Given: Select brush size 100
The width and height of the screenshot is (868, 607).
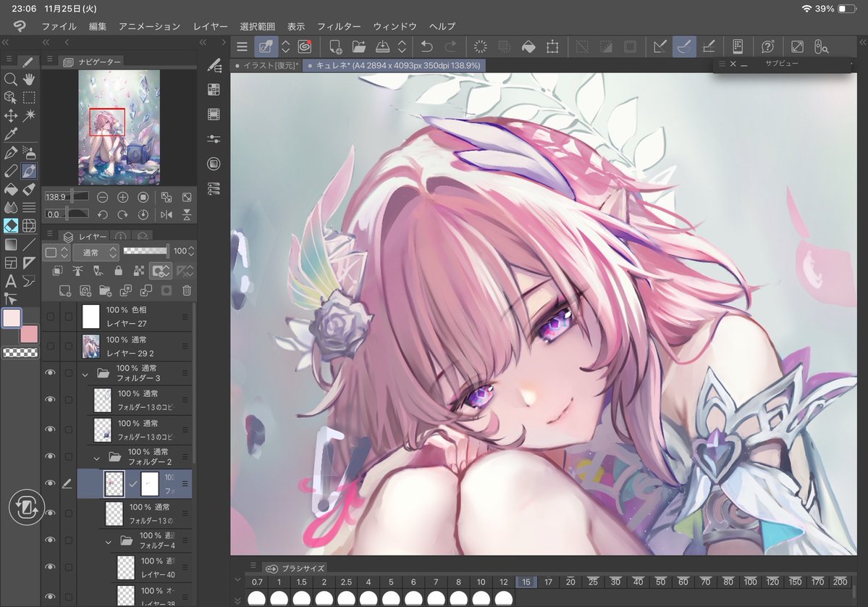Looking at the screenshot, I should click(750, 582).
